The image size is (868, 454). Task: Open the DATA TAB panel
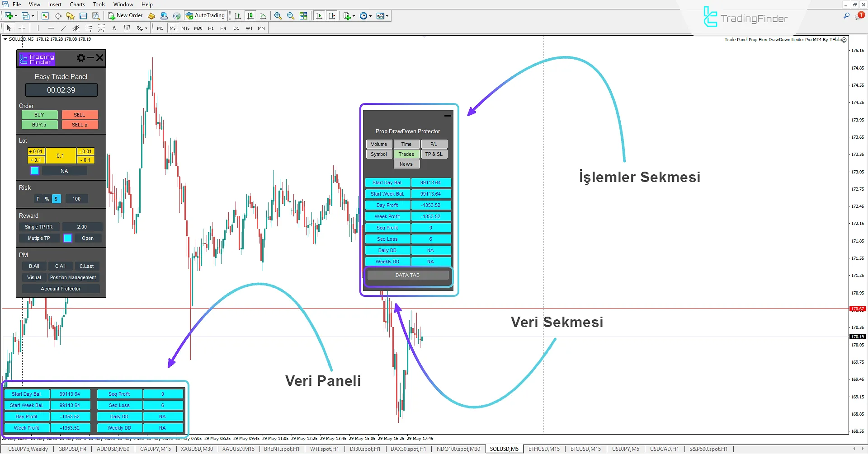pos(407,275)
